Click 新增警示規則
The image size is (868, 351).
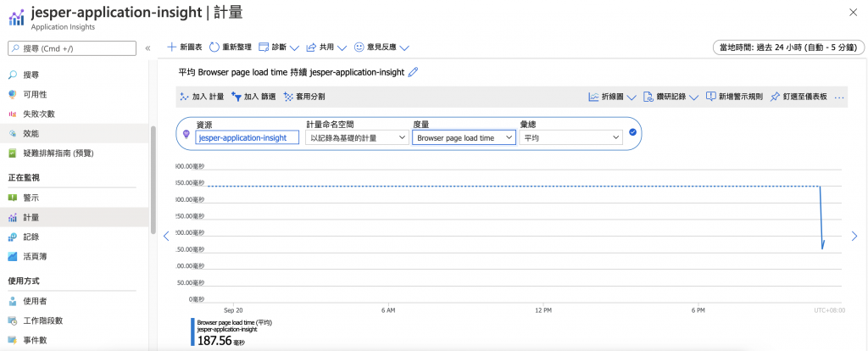click(x=735, y=97)
